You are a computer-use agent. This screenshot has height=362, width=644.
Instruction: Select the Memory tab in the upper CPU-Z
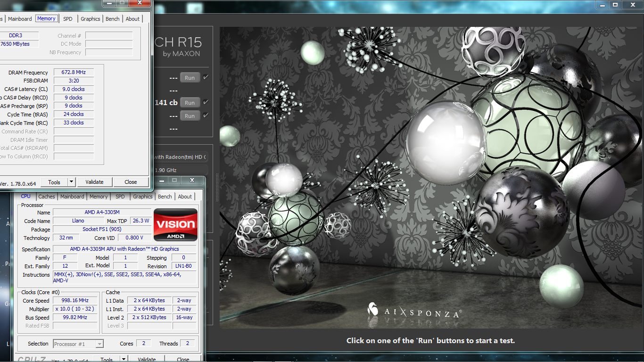coord(47,18)
